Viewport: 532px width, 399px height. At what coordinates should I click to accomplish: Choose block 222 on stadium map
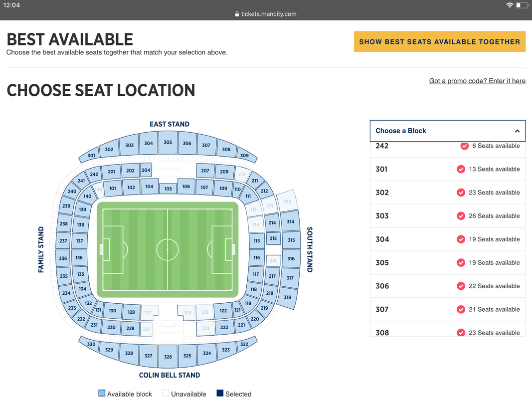(224, 327)
